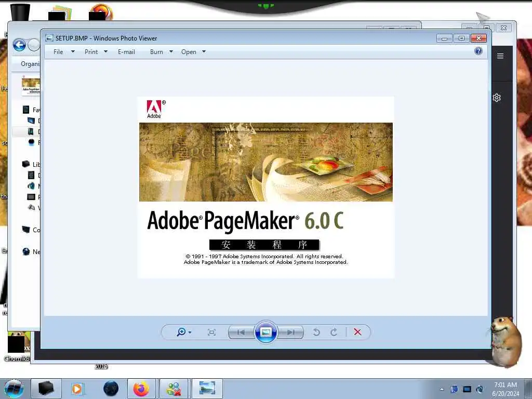
Task: Rotate image counterclockwise
Action: tap(316, 332)
